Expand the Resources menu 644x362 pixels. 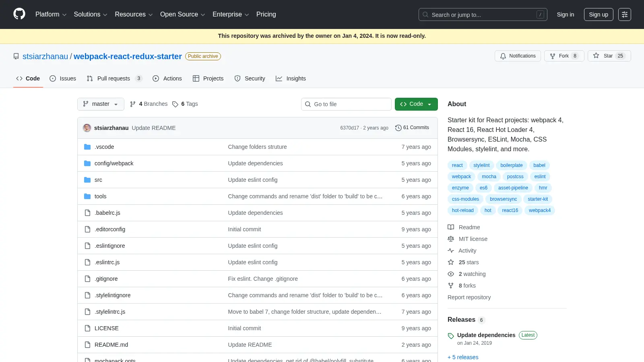click(134, 14)
